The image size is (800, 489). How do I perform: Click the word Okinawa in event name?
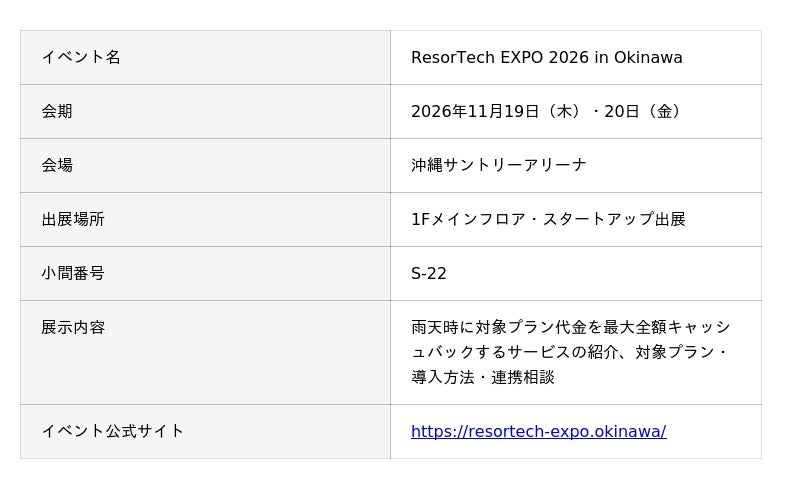pyautogui.click(x=648, y=57)
